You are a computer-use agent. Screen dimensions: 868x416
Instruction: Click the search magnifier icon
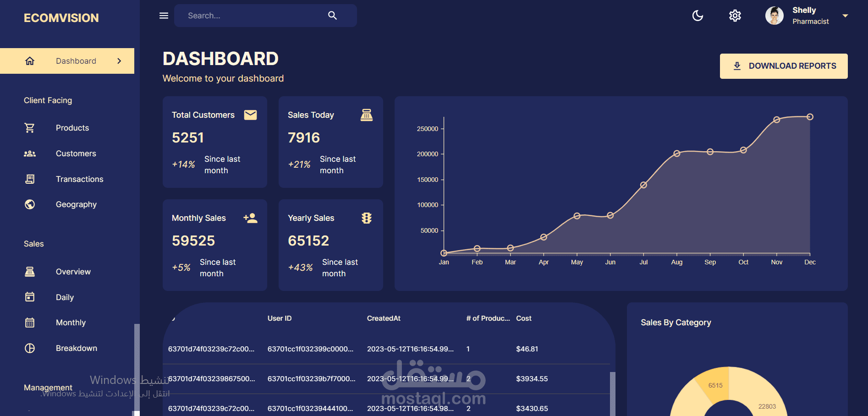333,16
